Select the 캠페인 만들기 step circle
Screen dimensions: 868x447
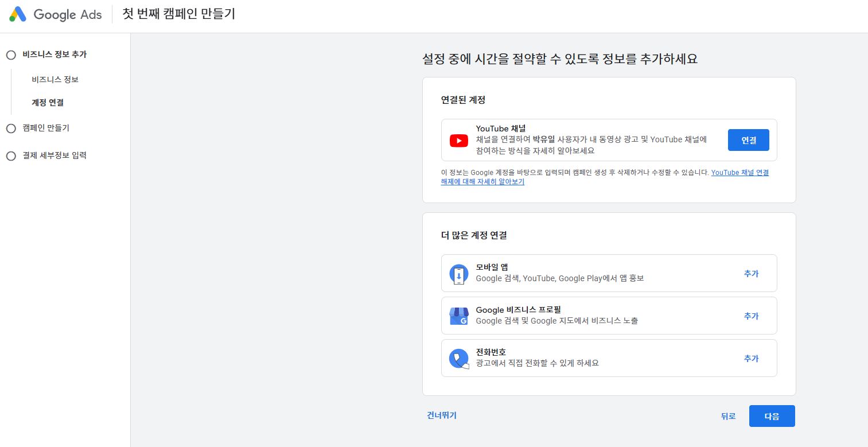11,129
